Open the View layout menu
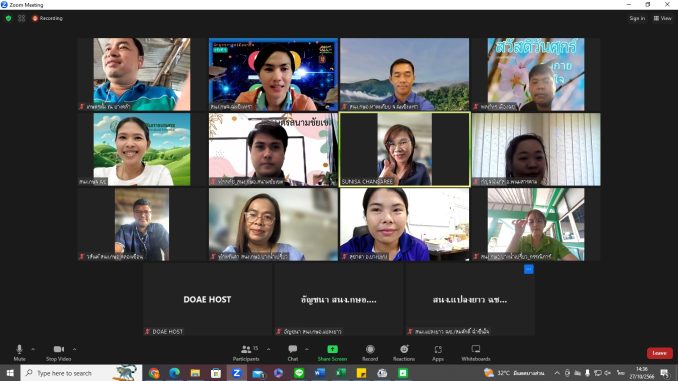The height and width of the screenshot is (381, 678). pos(662,18)
